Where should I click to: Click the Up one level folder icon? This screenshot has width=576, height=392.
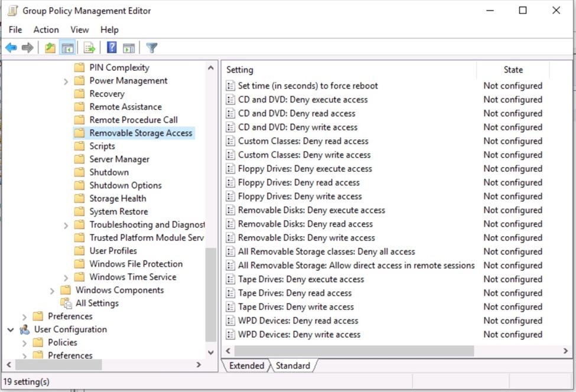click(x=50, y=47)
